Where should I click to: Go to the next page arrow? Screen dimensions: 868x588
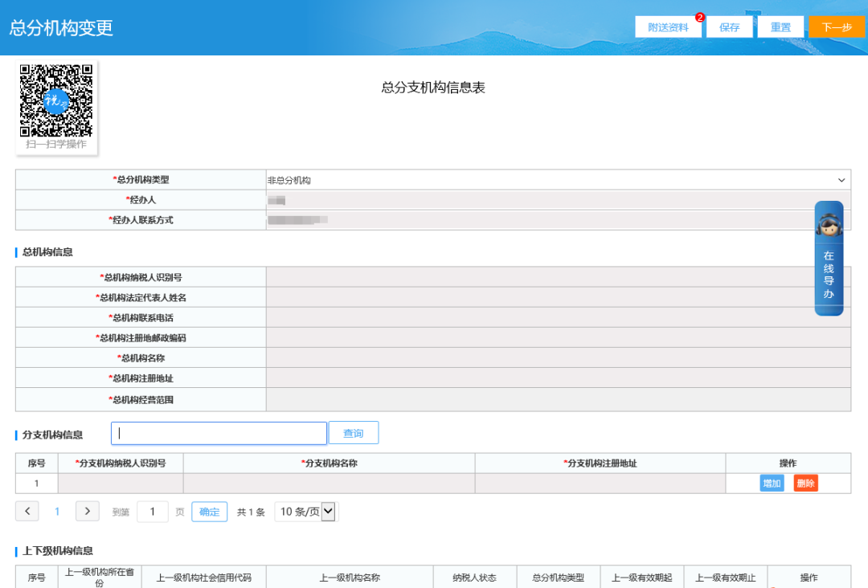click(88, 511)
